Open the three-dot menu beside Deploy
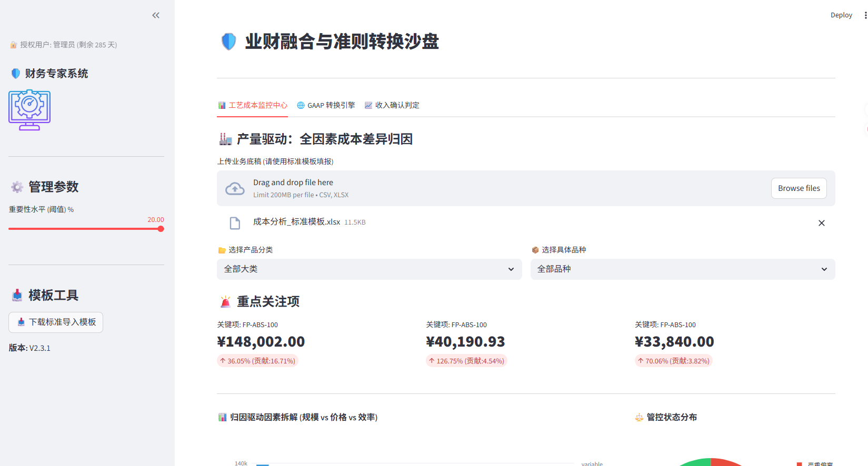This screenshot has width=868, height=466. pos(865,15)
